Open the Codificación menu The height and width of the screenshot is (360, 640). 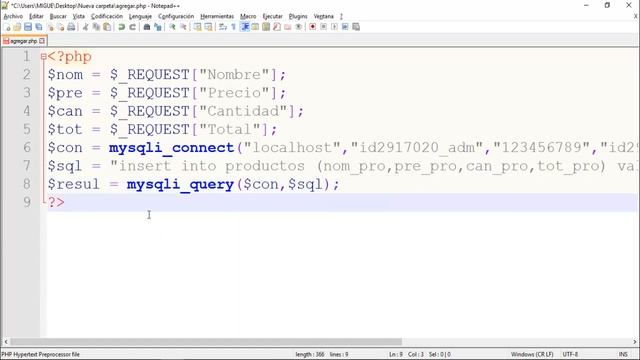coord(107,16)
